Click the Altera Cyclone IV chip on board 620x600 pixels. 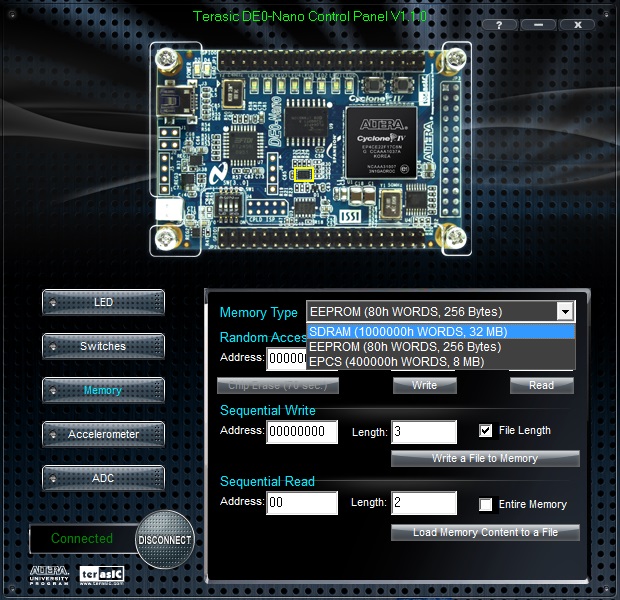point(382,143)
